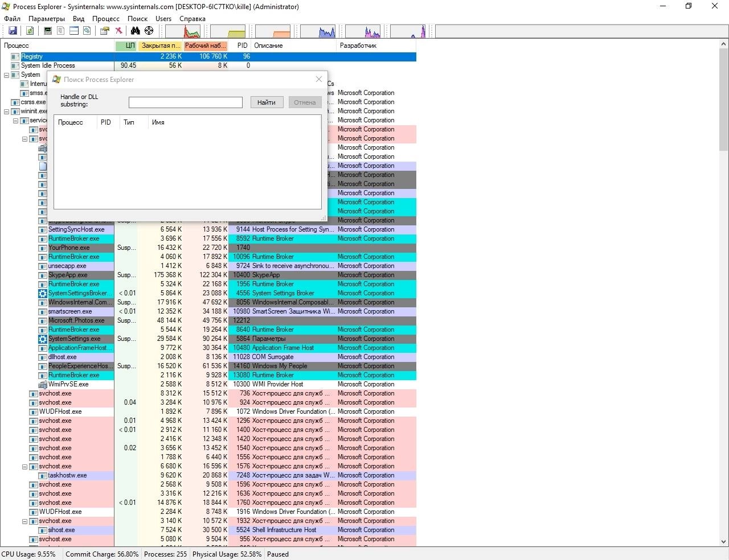Image resolution: width=729 pixels, height=560 pixels.
Task: Select the Microsoft.Photos.exe row
Action: pyautogui.click(x=208, y=320)
